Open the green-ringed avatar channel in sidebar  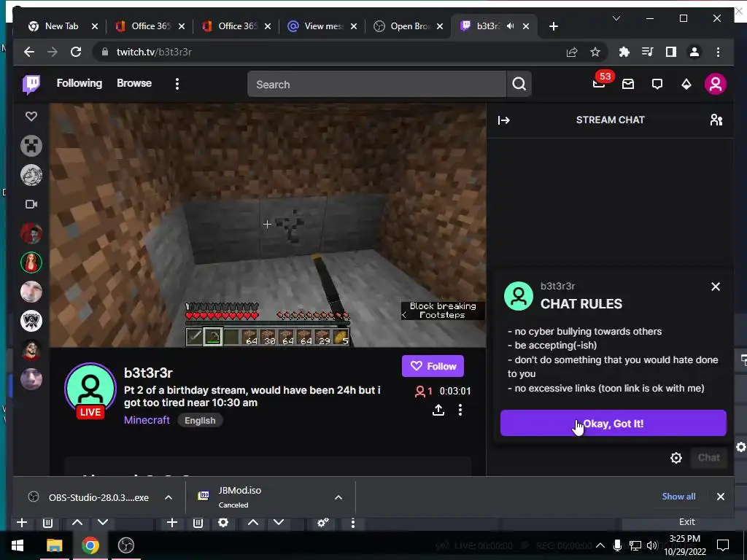(31, 262)
